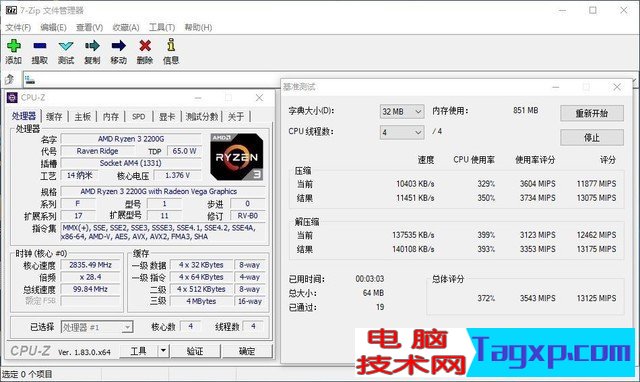Viewport: 640px width, 382px height.
Task: Switch to CPU-Z 显卡 tab
Action: tap(167, 117)
